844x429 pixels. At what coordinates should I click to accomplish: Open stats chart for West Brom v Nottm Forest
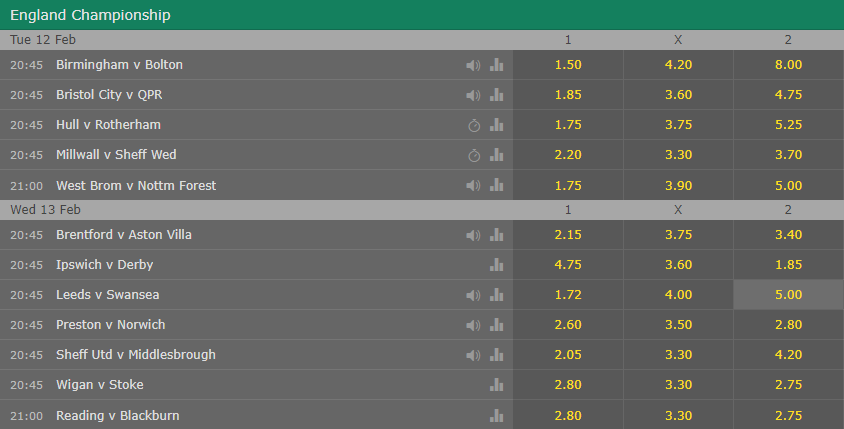coord(497,185)
